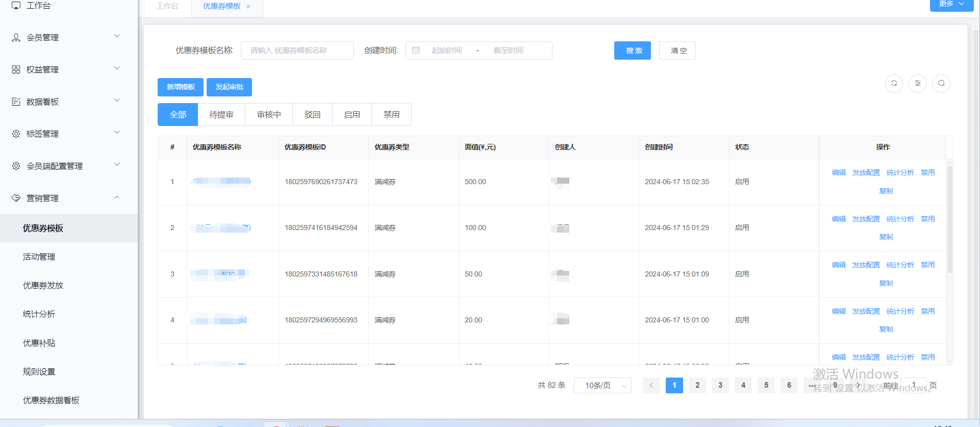
Task: Select the 驳回 status tab
Action: 312,114
